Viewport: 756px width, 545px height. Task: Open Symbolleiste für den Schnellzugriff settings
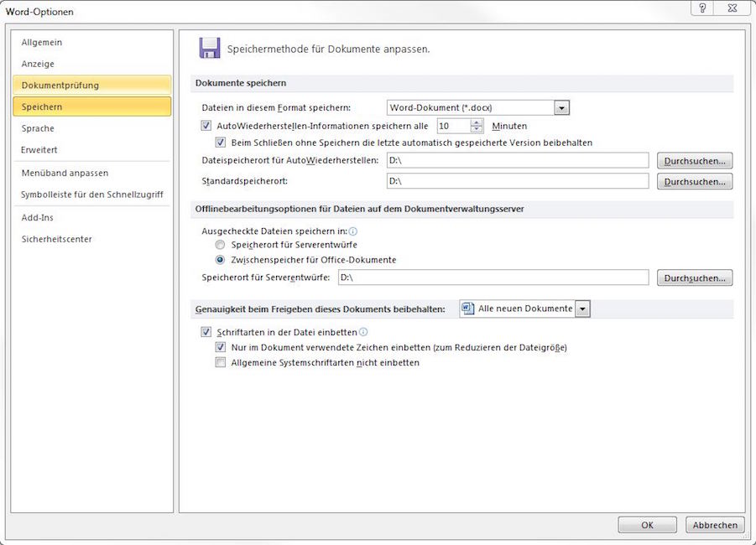tap(91, 195)
